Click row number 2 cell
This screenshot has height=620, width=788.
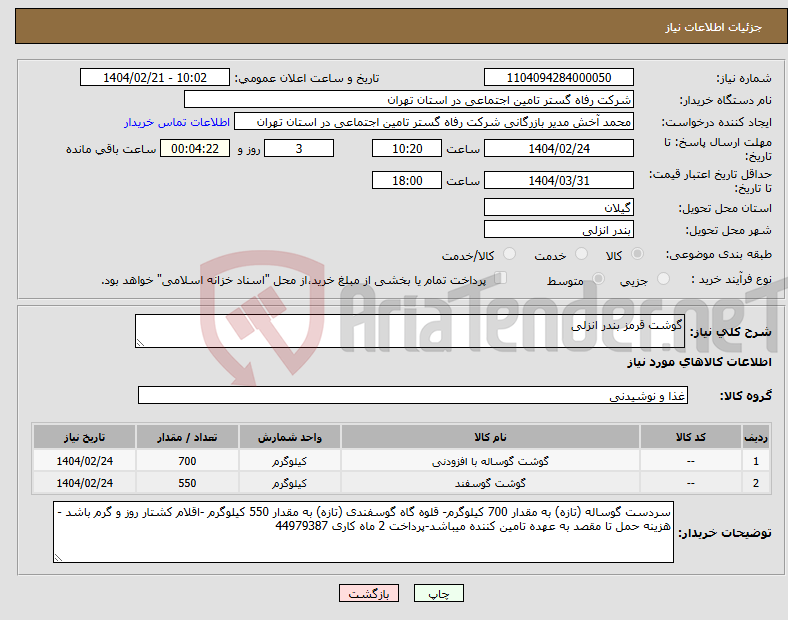pyautogui.click(x=756, y=483)
